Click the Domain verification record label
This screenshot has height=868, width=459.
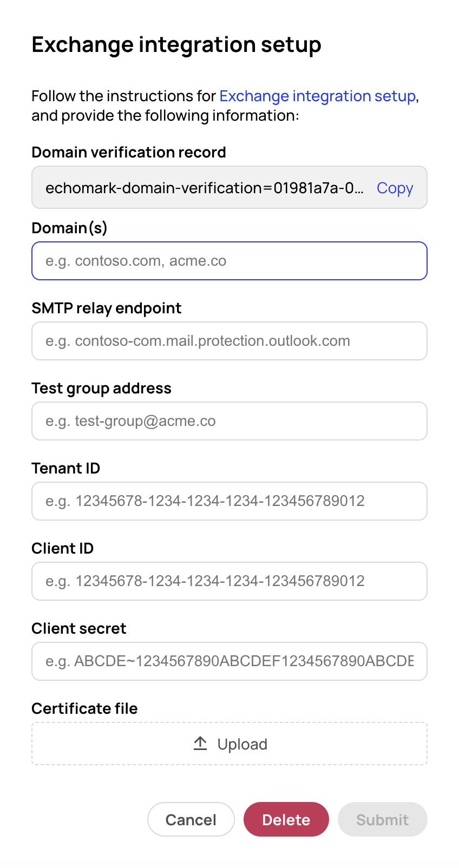point(129,152)
